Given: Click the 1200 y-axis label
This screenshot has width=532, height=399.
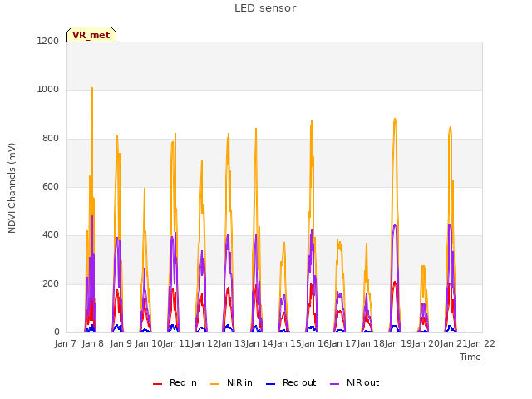Looking at the screenshot, I should [48, 41].
